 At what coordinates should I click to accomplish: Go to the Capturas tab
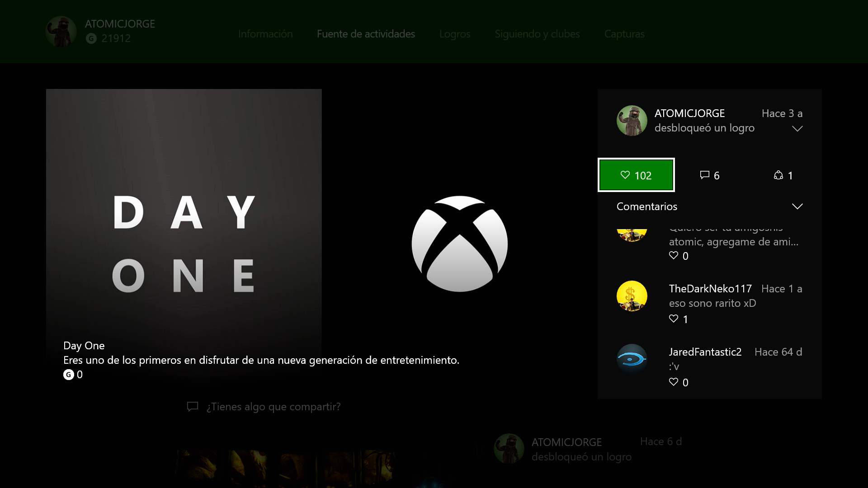coord(624,34)
